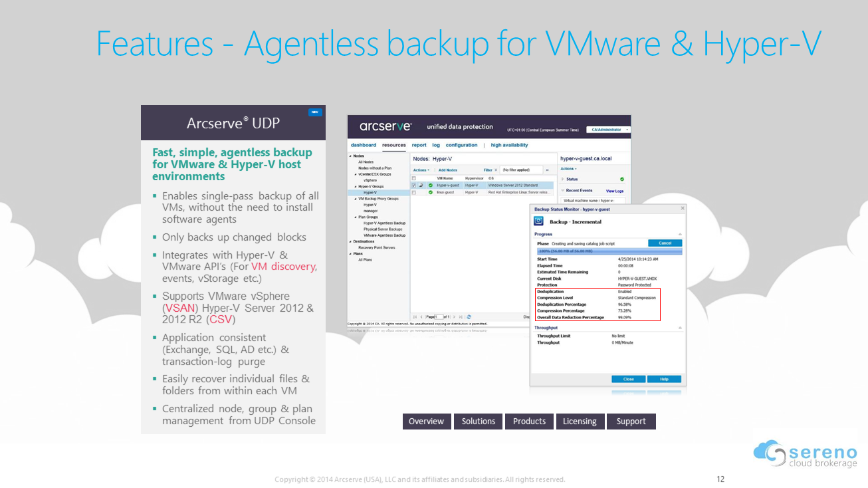Check the linux-guest row checkbox

tap(414, 192)
